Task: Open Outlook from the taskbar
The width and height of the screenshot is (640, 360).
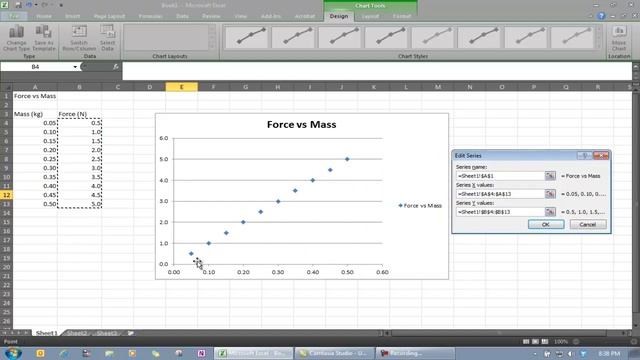Action: pos(40,353)
